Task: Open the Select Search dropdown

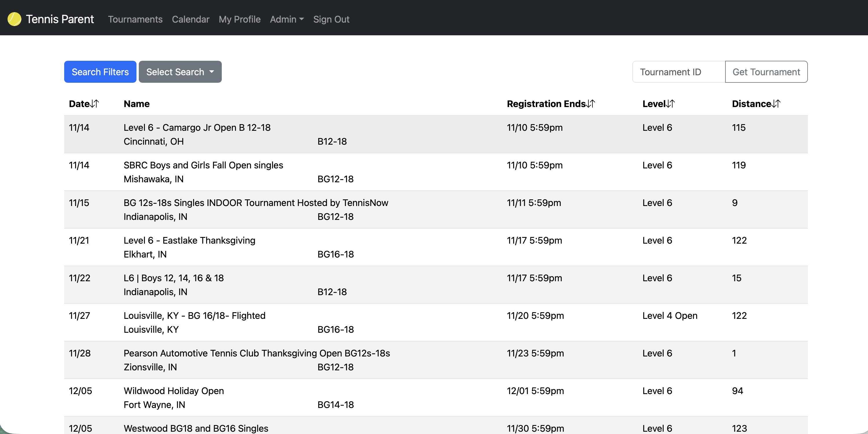Action: 180,72
